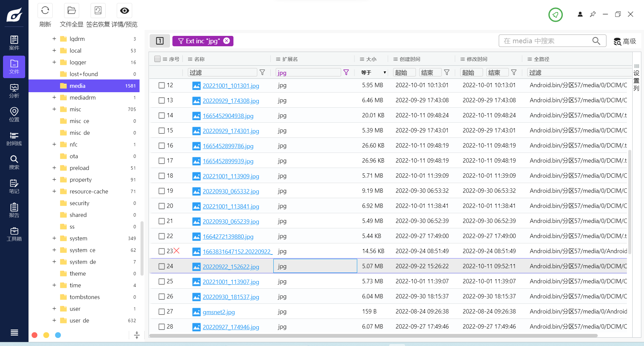Screen dimensions: 644x346
Task: Click the 文件全显 folder icon
Action: [x=71, y=11]
